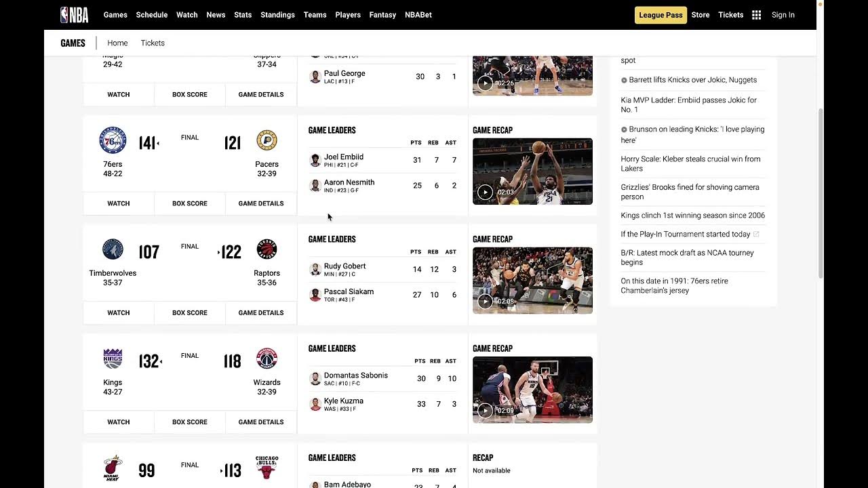This screenshot has width=868, height=488.
Task: Open Kia MVP Ladder Embiid passes Jokic headline
Action: [688, 104]
